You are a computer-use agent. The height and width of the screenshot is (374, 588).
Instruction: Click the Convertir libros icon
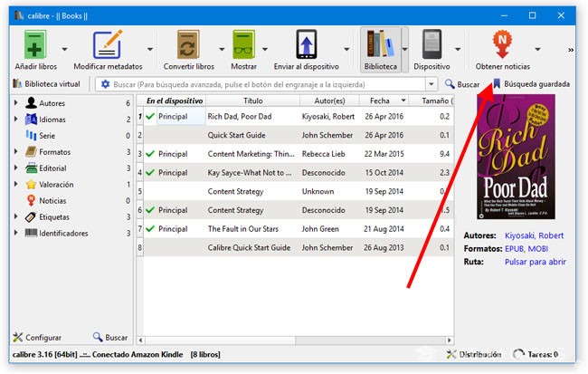[188, 45]
